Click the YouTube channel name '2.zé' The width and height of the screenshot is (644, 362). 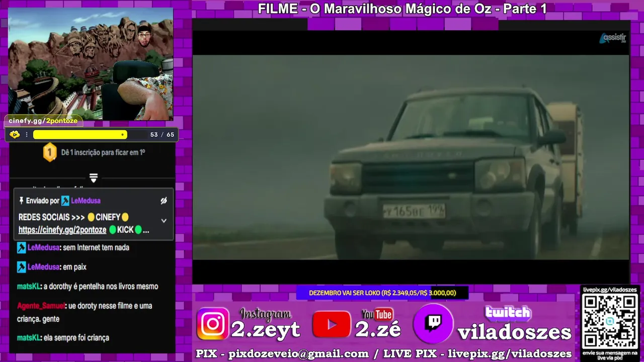378,329
